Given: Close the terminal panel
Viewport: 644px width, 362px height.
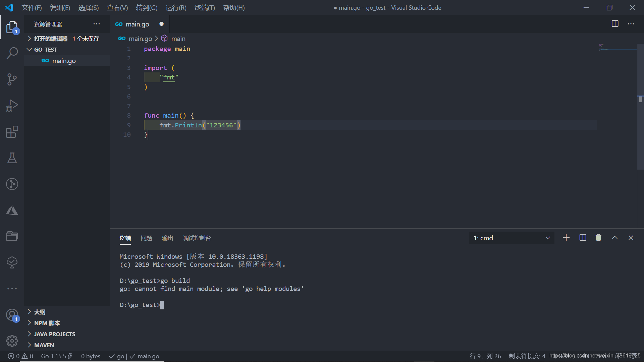Looking at the screenshot, I should [631, 238].
